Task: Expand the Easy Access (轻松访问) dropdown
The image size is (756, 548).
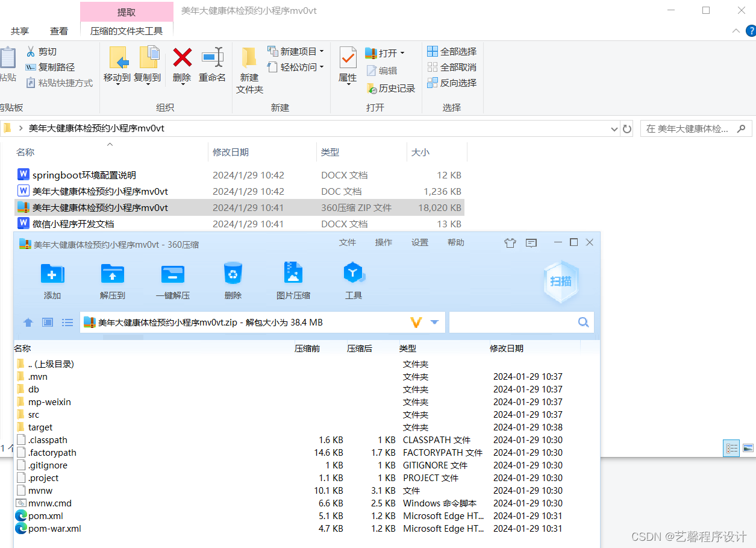Action: click(322, 67)
